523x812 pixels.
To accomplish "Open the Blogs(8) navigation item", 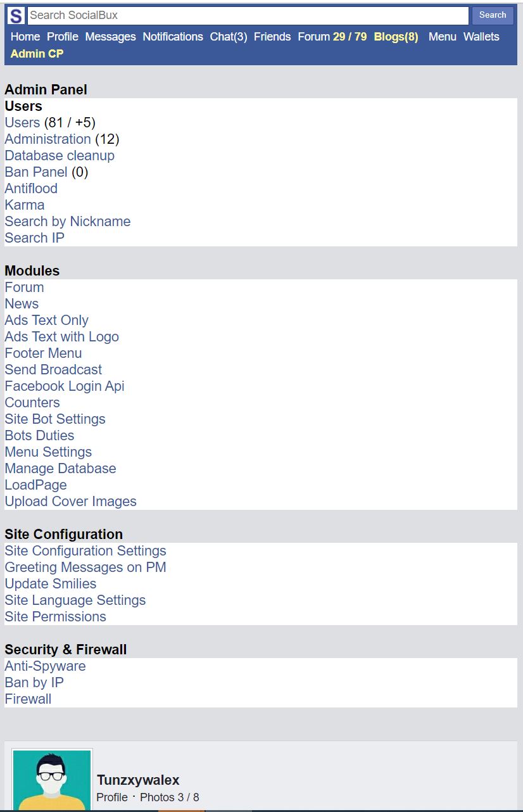I will pos(396,37).
